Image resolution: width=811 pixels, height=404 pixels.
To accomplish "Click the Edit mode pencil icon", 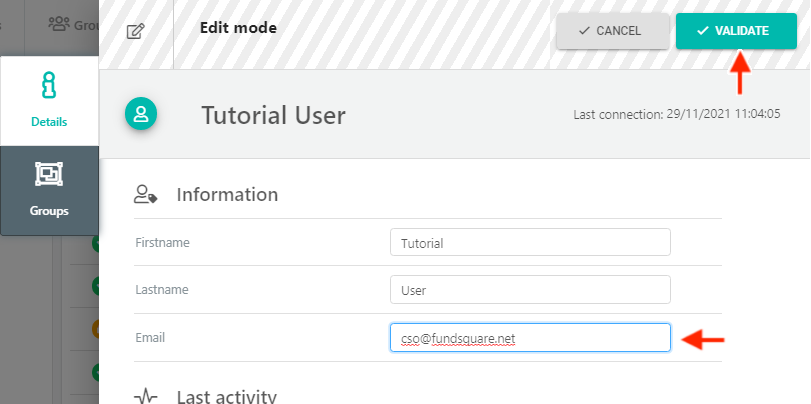I will (x=136, y=31).
